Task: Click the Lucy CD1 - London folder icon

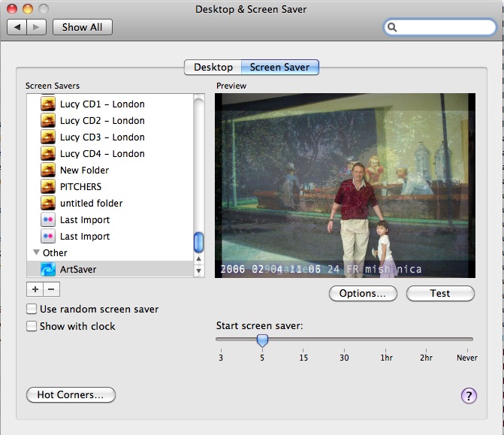Action: pyautogui.click(x=48, y=104)
